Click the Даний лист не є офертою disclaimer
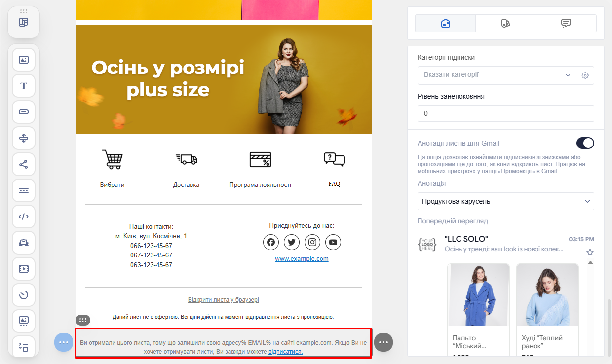Image resolution: width=612 pixels, height=364 pixels. click(224, 317)
